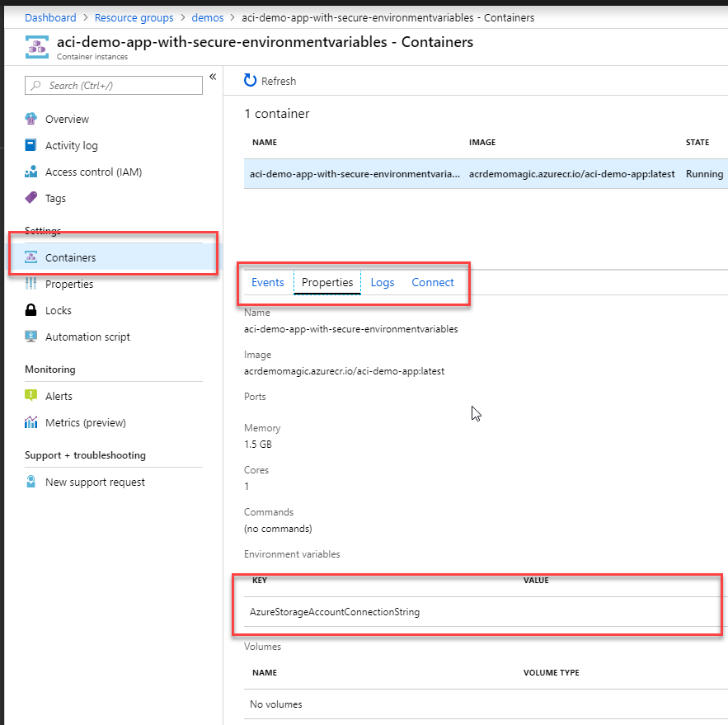Open Activity log via its icon
Screen dimensions: 728x725
[31, 145]
